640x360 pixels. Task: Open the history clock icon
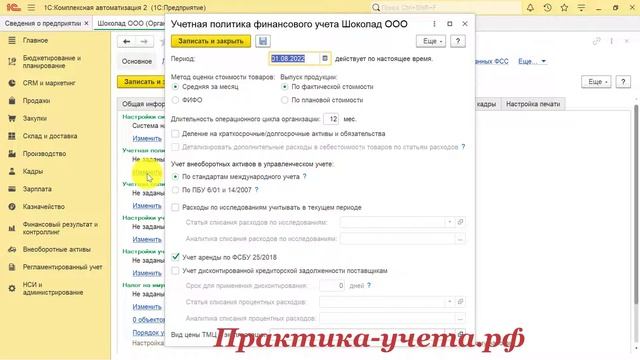[547, 7]
